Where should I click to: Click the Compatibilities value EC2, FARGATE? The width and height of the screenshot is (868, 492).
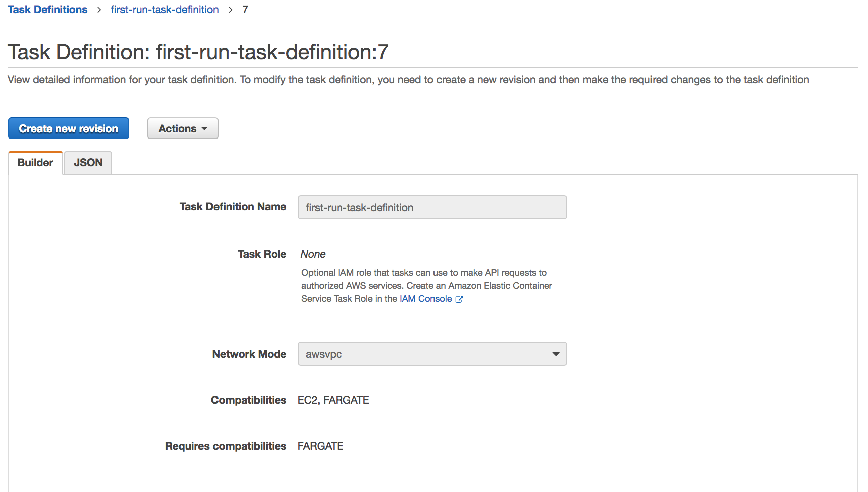point(333,400)
